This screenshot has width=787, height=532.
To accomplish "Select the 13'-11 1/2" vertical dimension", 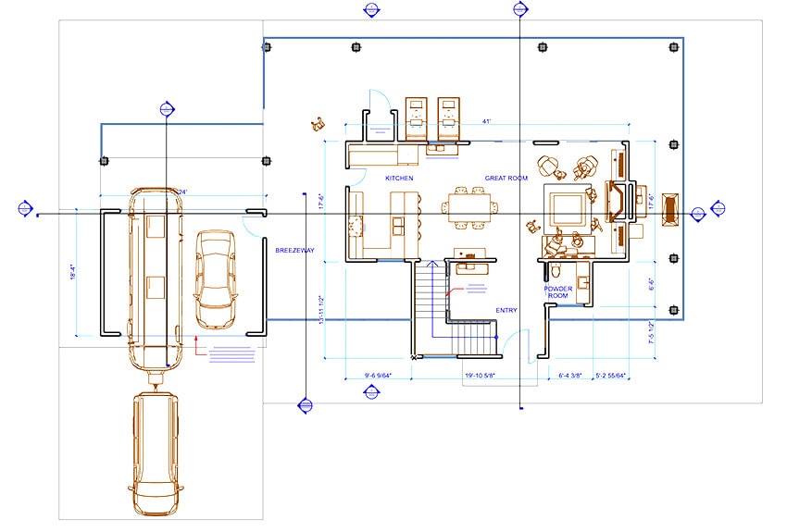I will click(x=321, y=309).
